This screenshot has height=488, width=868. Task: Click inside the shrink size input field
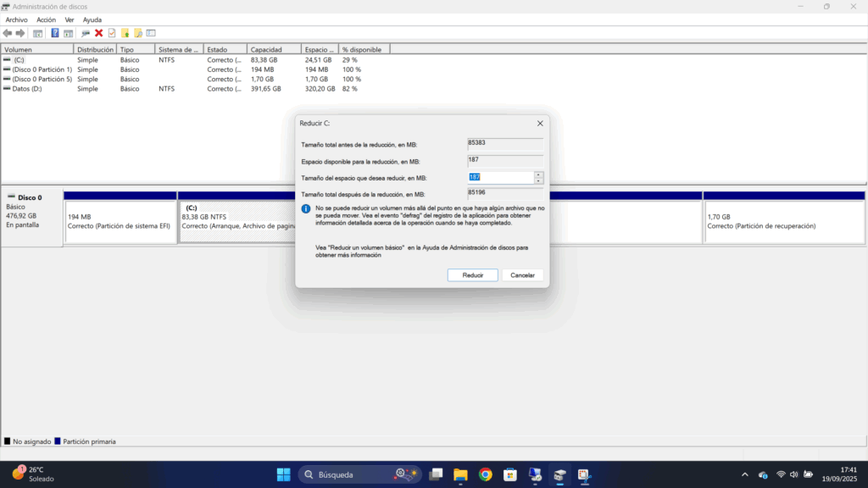coord(500,176)
